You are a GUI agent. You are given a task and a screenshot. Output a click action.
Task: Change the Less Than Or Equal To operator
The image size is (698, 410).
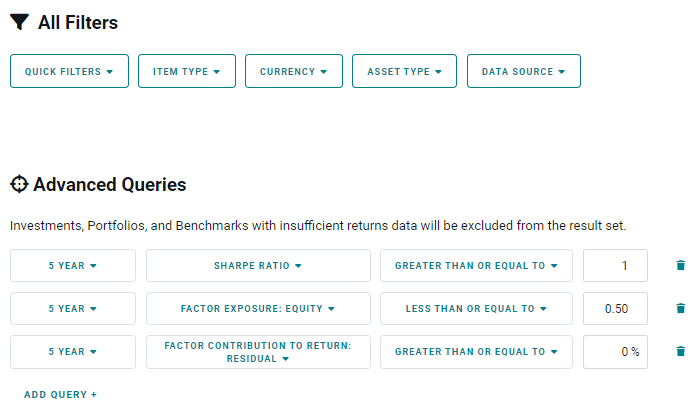[476, 309]
